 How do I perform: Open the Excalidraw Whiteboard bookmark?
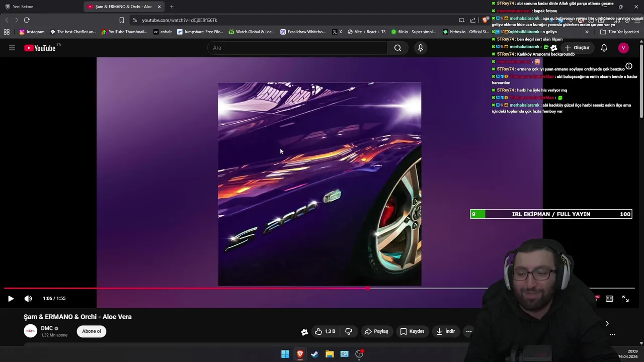[303, 32]
